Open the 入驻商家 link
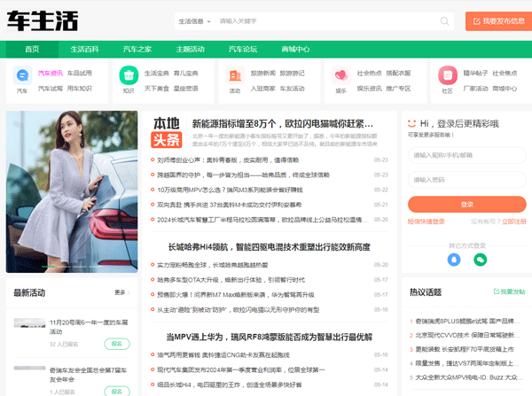The height and width of the screenshot is (396, 532). [x=263, y=89]
